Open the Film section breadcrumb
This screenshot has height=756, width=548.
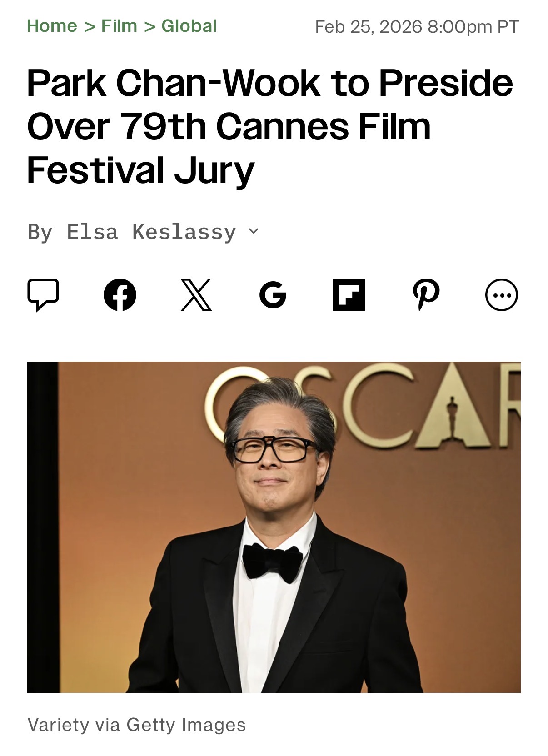tap(119, 26)
